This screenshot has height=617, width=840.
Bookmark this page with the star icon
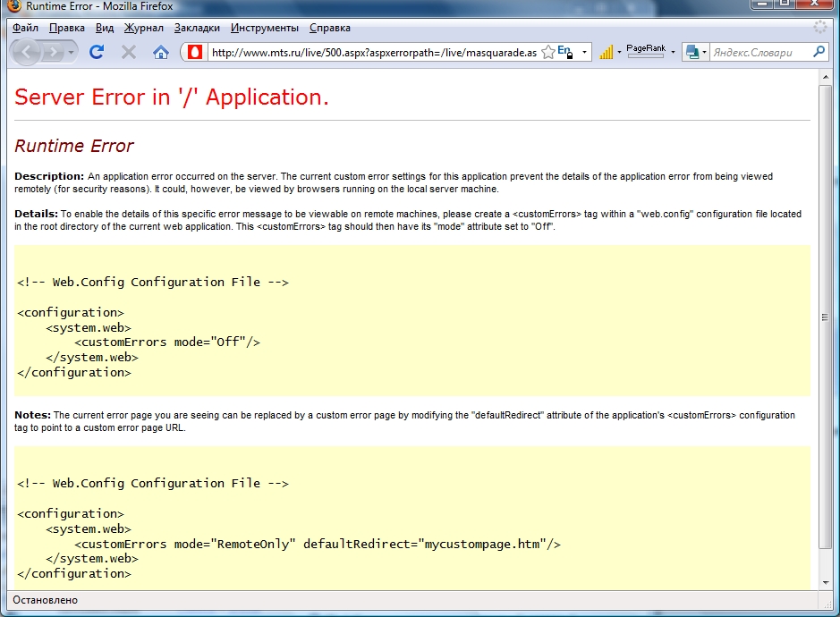[548, 52]
